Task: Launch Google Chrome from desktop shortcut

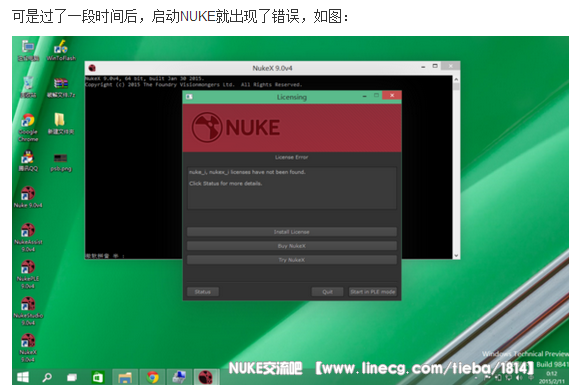Action: click(28, 128)
